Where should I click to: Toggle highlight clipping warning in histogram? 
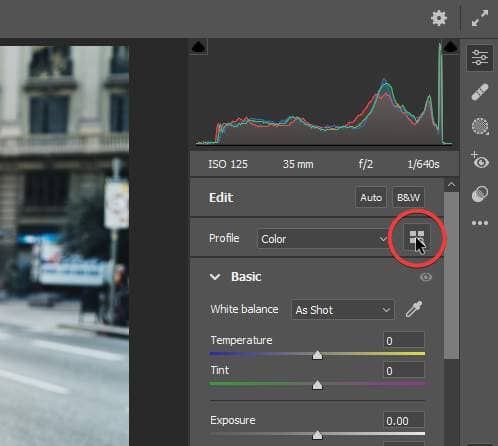click(451, 47)
